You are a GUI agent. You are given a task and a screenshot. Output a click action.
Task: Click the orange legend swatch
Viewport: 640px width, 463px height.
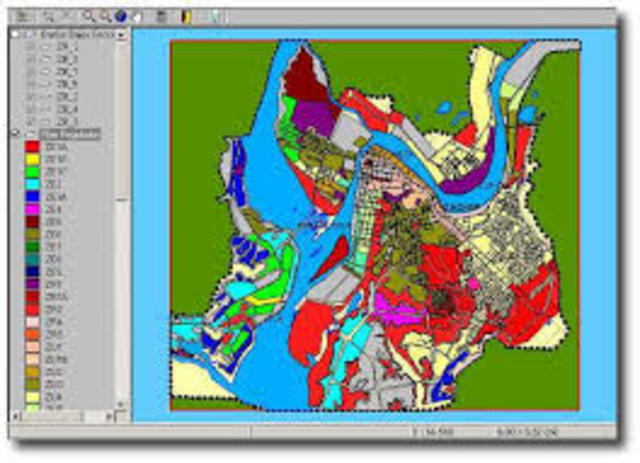click(x=32, y=334)
